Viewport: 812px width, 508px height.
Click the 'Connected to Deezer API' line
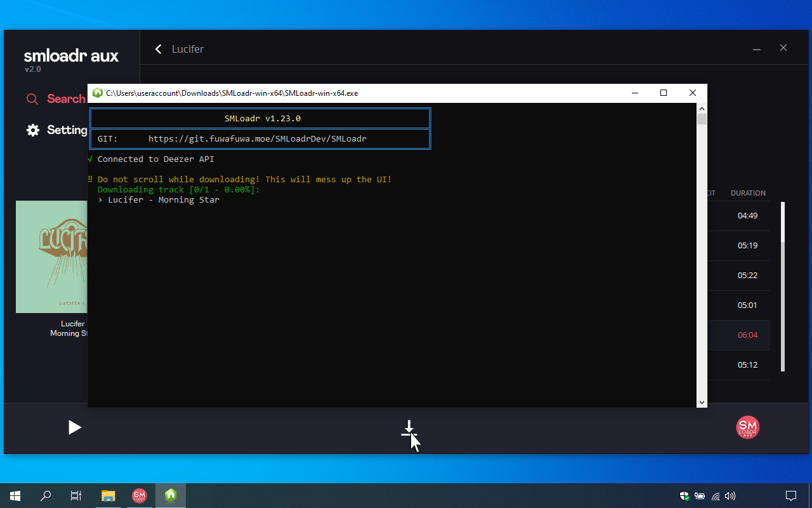(x=156, y=159)
